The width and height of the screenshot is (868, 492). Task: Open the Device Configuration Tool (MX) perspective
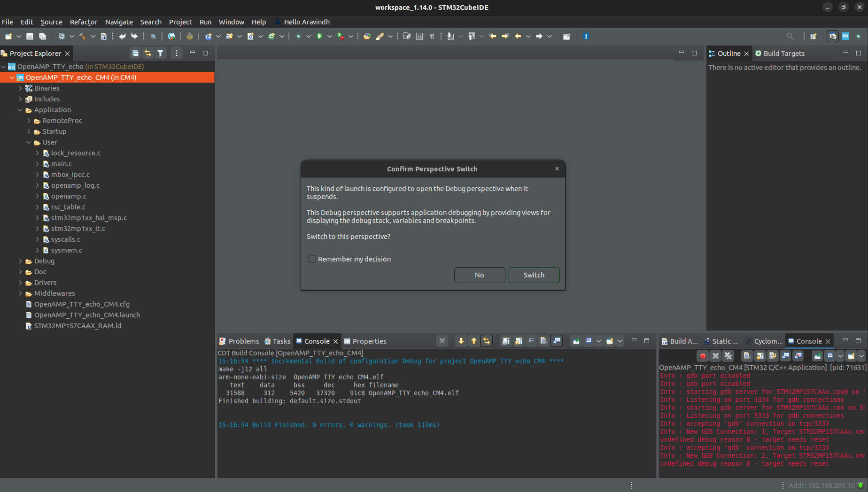tap(845, 36)
